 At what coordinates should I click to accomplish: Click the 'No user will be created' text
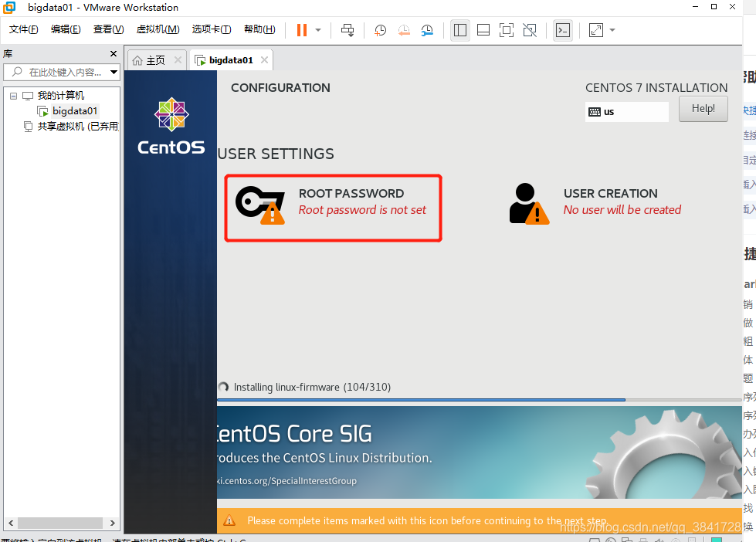tap(622, 210)
